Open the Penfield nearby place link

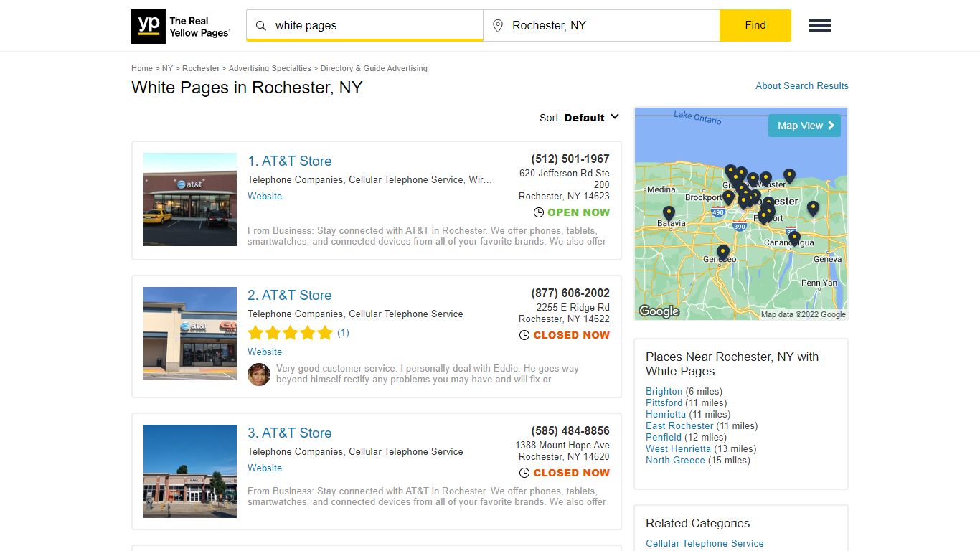(664, 438)
